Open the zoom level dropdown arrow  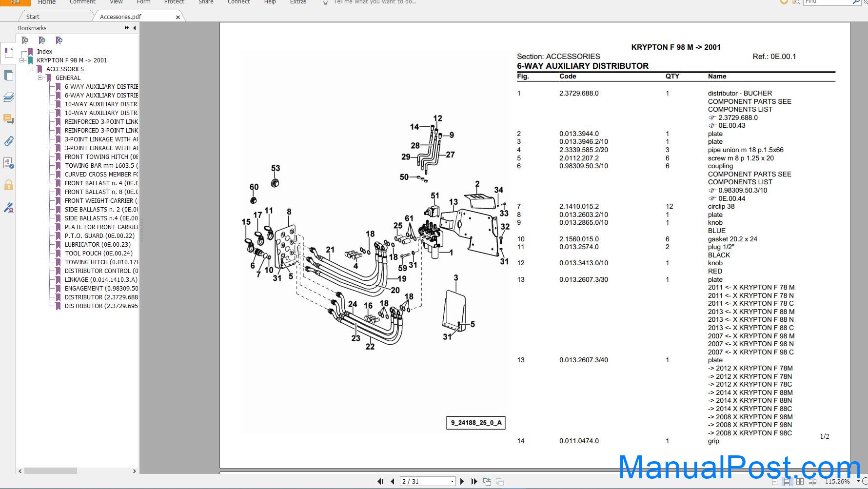click(858, 481)
